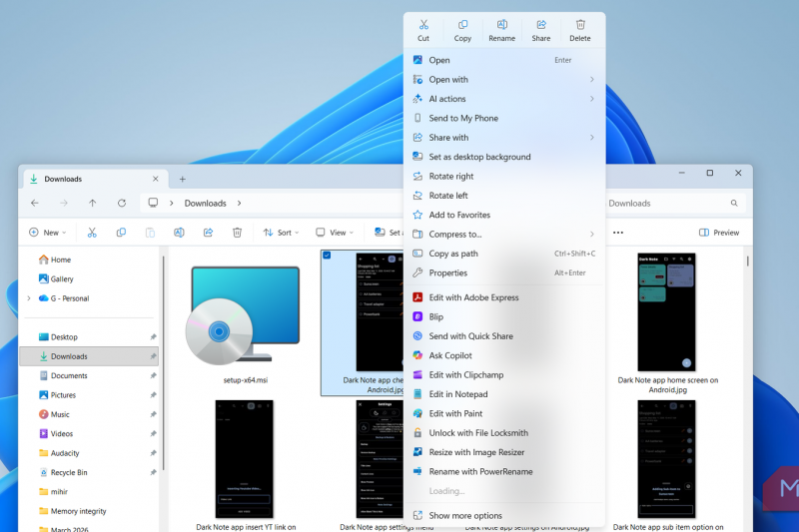Add a new tab with plus button
The image size is (799, 532).
coord(183,180)
